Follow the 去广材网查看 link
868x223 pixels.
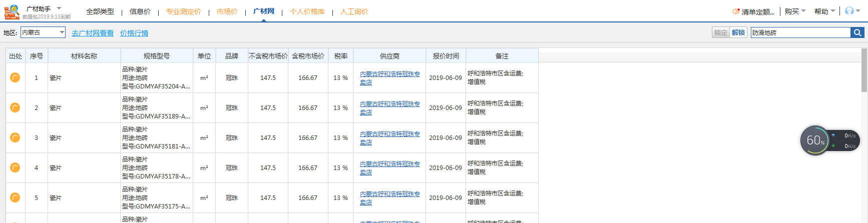tap(93, 33)
